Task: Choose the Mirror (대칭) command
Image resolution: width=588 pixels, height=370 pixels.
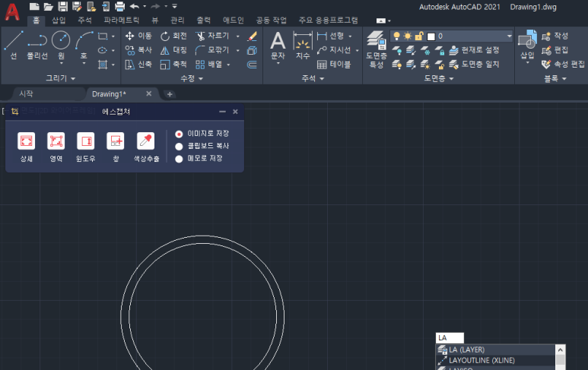Action: [173, 50]
